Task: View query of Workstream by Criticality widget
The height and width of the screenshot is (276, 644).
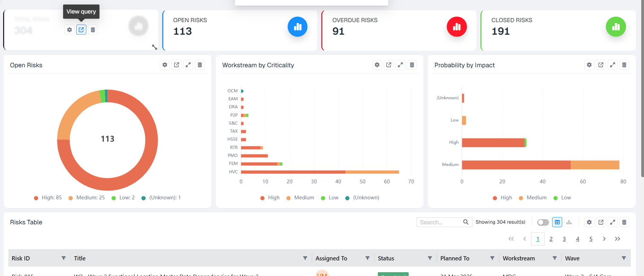Action: [389, 65]
